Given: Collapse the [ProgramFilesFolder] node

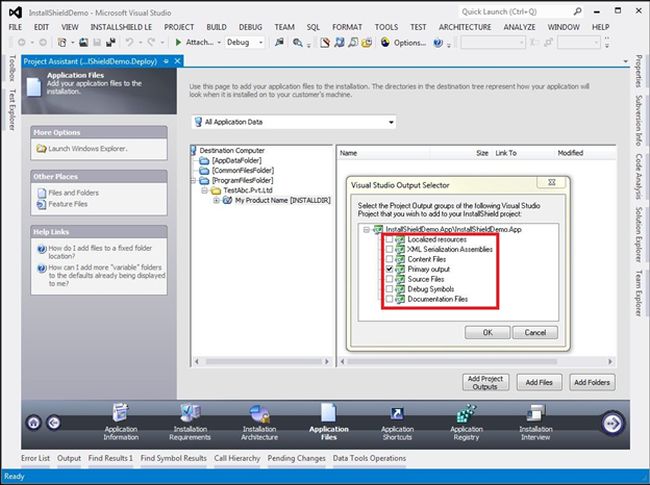Looking at the screenshot, I should pyautogui.click(x=193, y=180).
